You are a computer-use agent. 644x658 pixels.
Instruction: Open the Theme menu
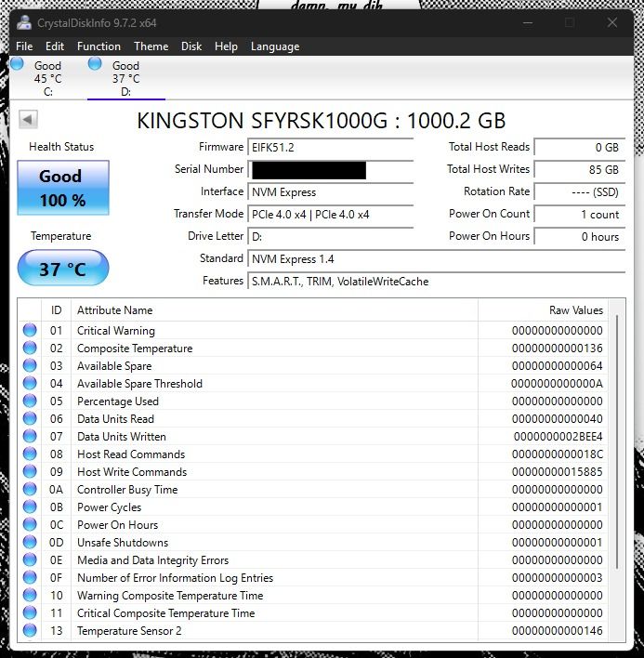coord(151,46)
